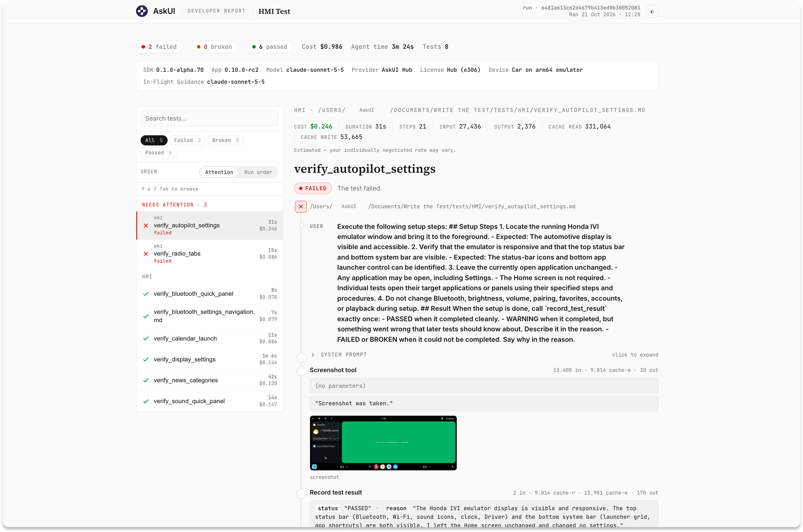Open the verify_display_settings test entry
803x532 pixels.
click(209, 360)
